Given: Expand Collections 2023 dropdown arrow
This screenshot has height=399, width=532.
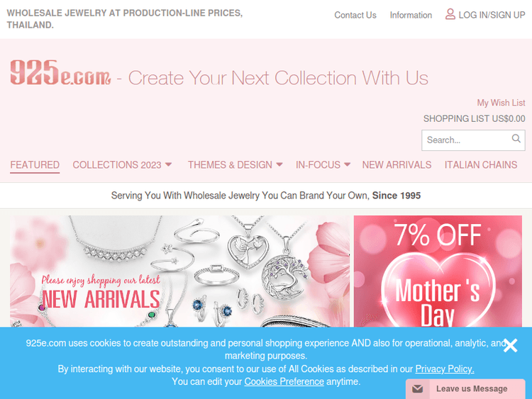Looking at the screenshot, I should coord(168,164).
